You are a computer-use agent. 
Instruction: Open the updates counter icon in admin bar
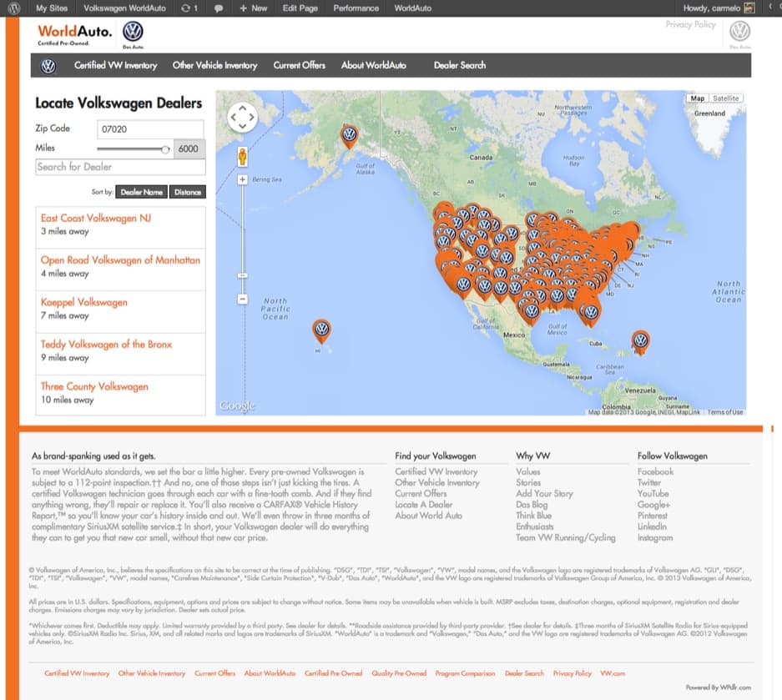(x=189, y=8)
